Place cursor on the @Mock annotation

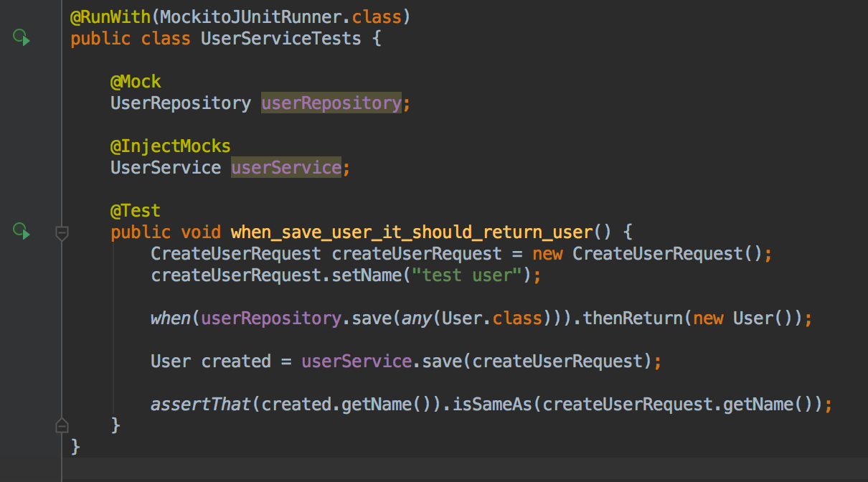[135, 81]
